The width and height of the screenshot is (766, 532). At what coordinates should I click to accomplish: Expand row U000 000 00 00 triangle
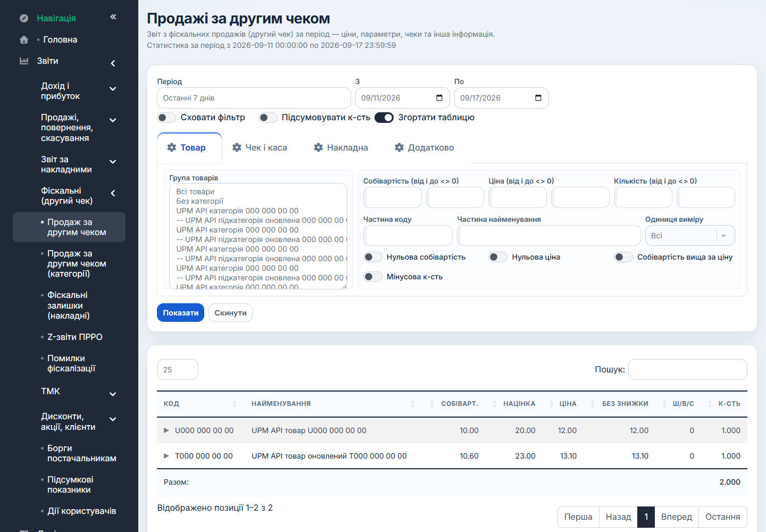pyautogui.click(x=166, y=430)
